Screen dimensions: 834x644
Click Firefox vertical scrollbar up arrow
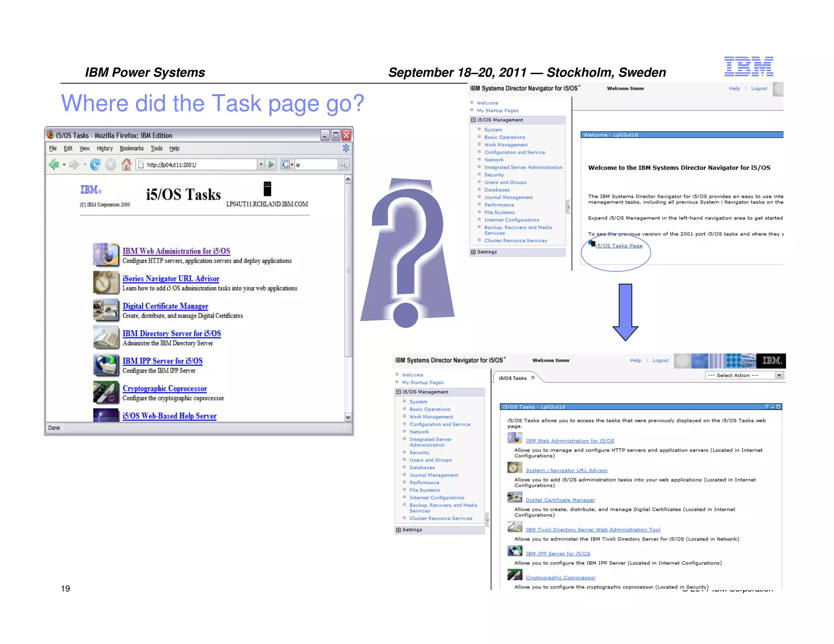(348, 179)
